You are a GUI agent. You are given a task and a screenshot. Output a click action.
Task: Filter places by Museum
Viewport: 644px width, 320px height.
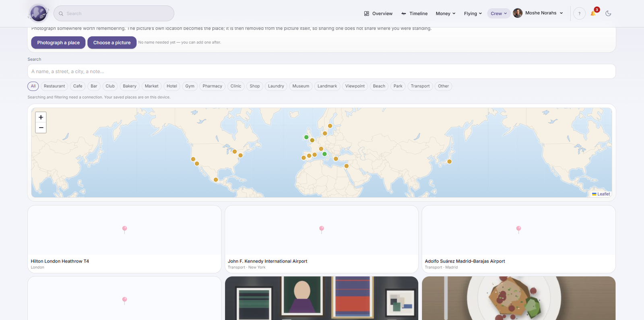[x=301, y=86]
